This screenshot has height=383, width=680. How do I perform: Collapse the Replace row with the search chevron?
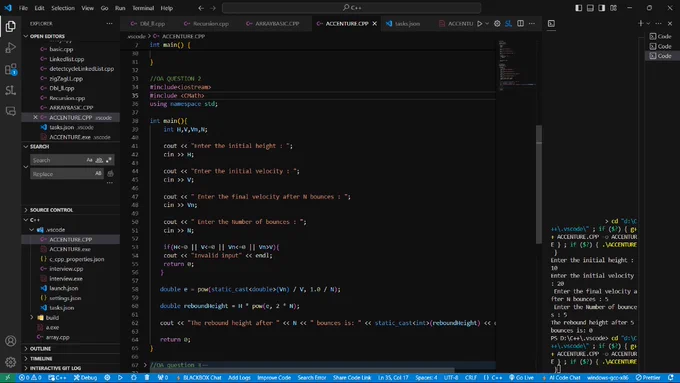26,167
